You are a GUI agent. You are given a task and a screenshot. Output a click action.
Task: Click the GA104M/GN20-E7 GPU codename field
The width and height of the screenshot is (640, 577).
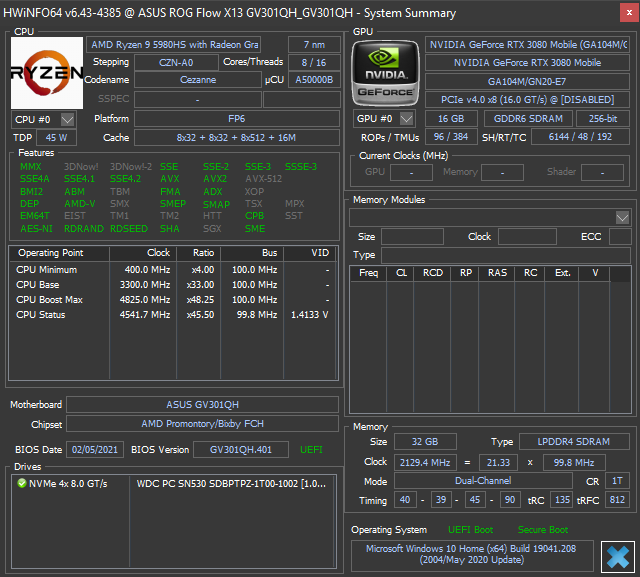point(527,81)
